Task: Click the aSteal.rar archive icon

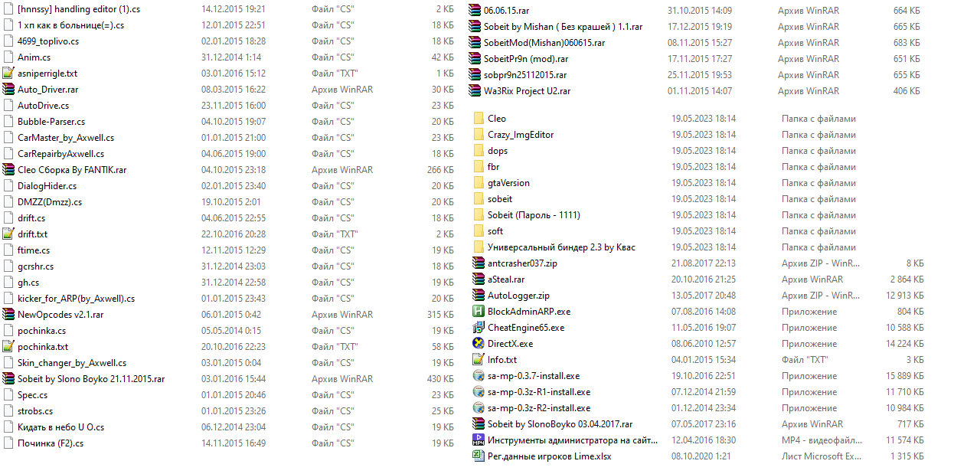Action: (x=479, y=279)
